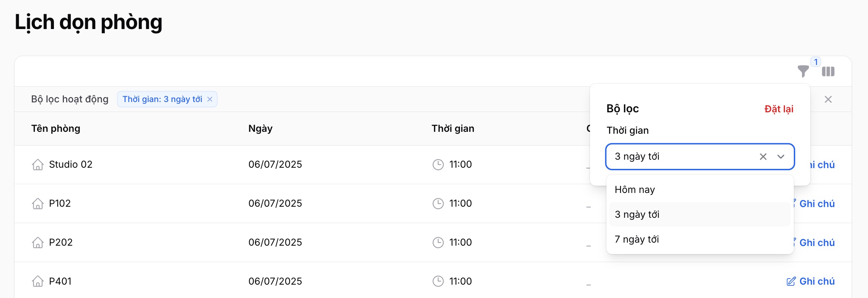Open 'Ghi chú' for room P102

pos(814,204)
